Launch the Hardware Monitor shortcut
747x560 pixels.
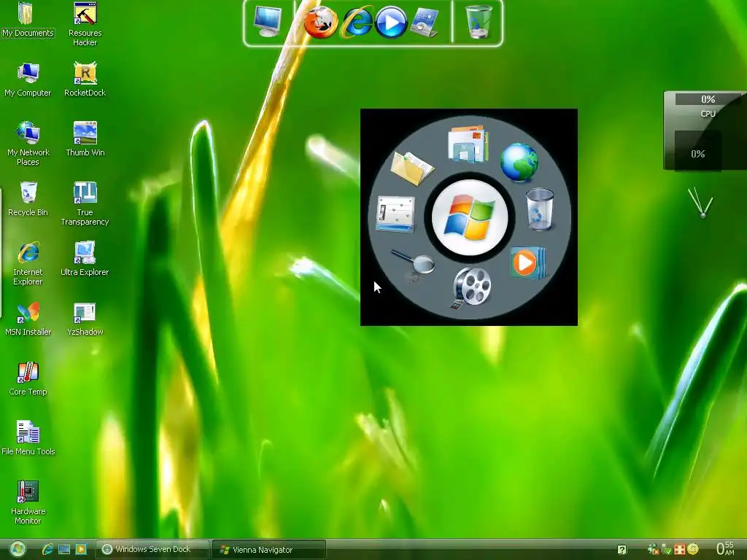tap(28, 502)
